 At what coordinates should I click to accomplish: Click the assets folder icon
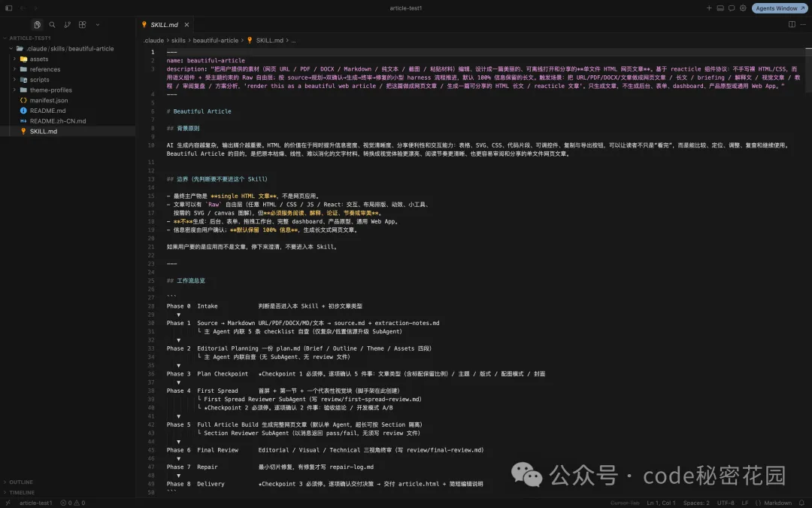click(23, 59)
